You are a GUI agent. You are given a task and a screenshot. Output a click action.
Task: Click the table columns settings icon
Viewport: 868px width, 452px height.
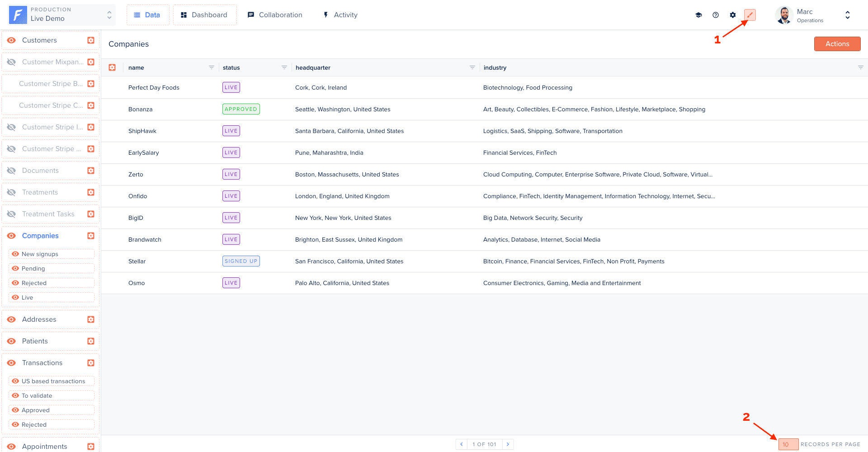pos(112,67)
